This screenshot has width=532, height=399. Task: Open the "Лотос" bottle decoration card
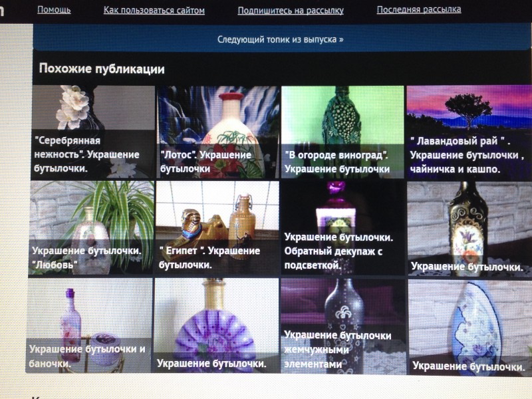(218, 132)
